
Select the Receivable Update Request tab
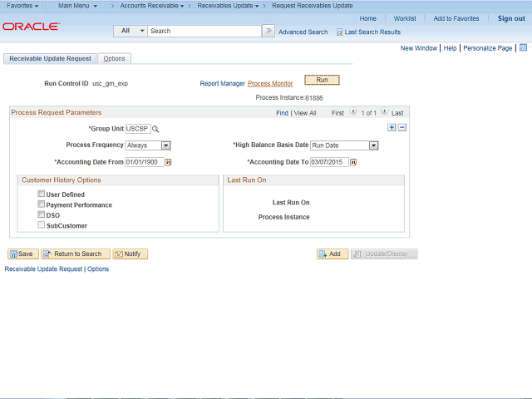pos(50,59)
